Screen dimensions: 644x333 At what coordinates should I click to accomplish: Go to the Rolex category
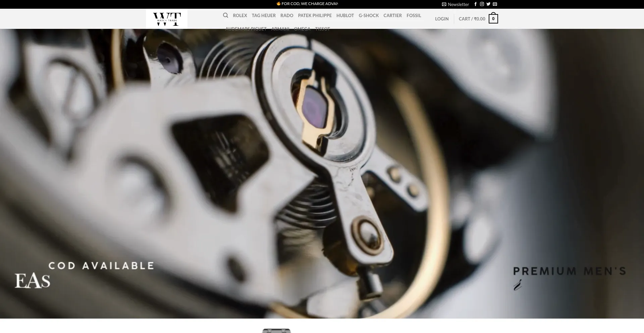click(240, 15)
